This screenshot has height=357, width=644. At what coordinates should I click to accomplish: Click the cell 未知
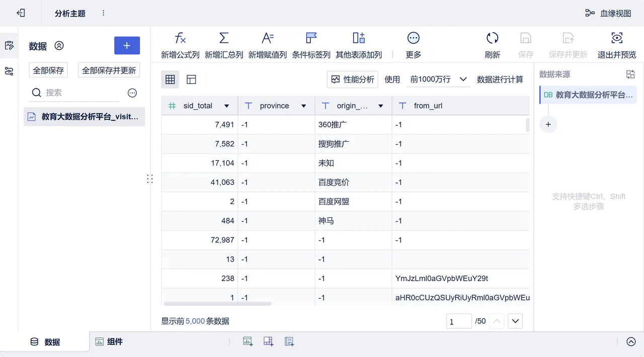(353, 163)
